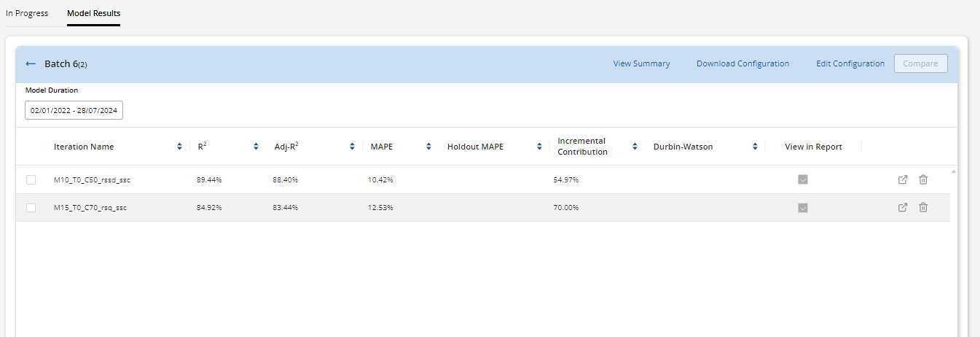Open M10_T0_C50_rssd_ssc in new window icon

coord(903,179)
